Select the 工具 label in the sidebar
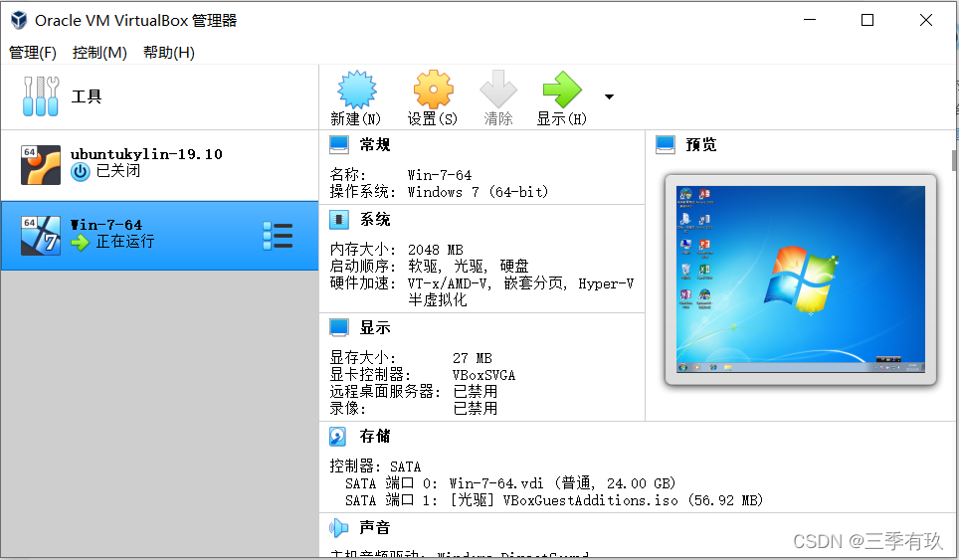 point(87,96)
